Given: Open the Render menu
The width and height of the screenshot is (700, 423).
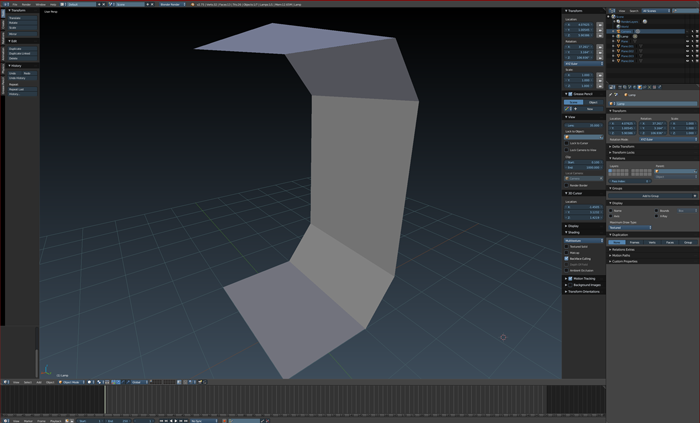Looking at the screenshot, I should tap(27, 4).
